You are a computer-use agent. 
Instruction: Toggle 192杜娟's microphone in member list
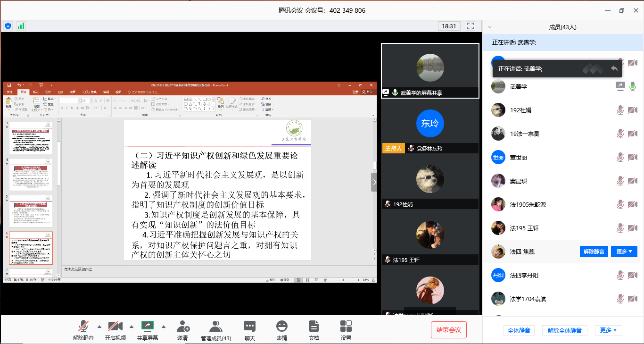pos(621,110)
